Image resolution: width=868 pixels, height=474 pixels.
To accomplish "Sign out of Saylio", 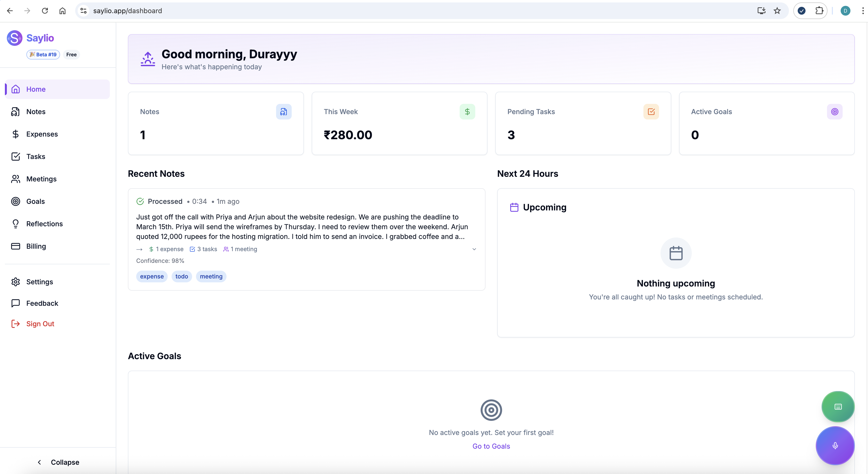I will pyautogui.click(x=40, y=324).
